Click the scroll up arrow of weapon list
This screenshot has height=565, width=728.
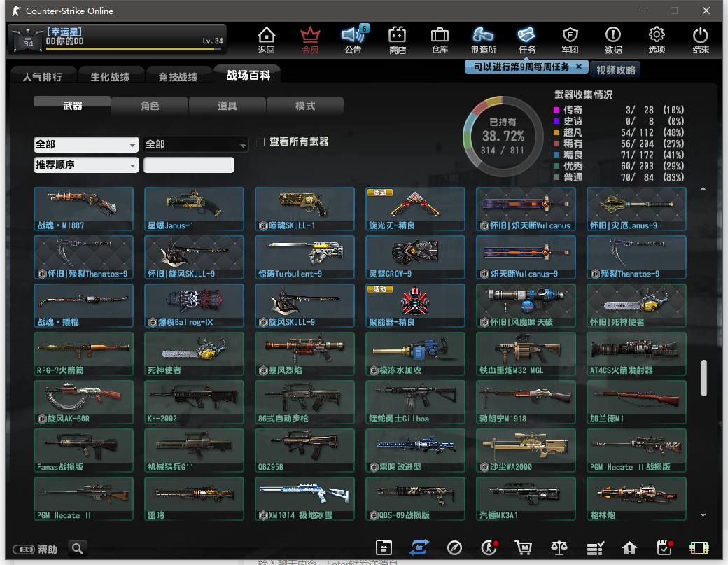click(703, 189)
